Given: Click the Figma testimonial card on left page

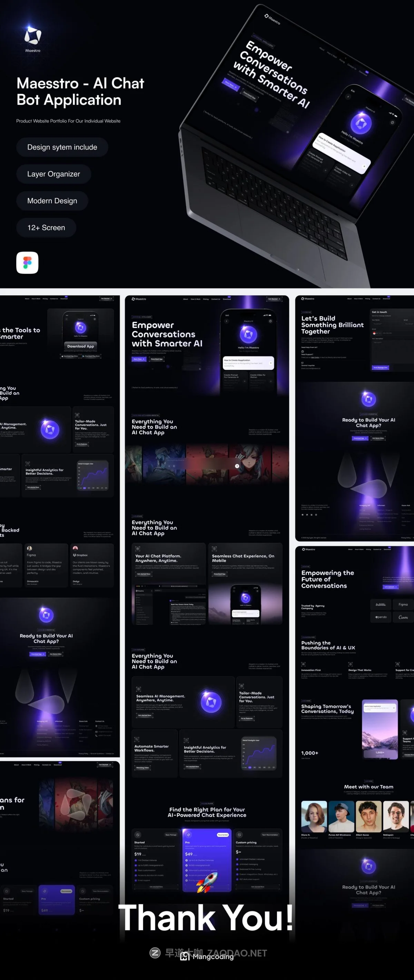Looking at the screenshot, I should pyautogui.click(x=46, y=565).
